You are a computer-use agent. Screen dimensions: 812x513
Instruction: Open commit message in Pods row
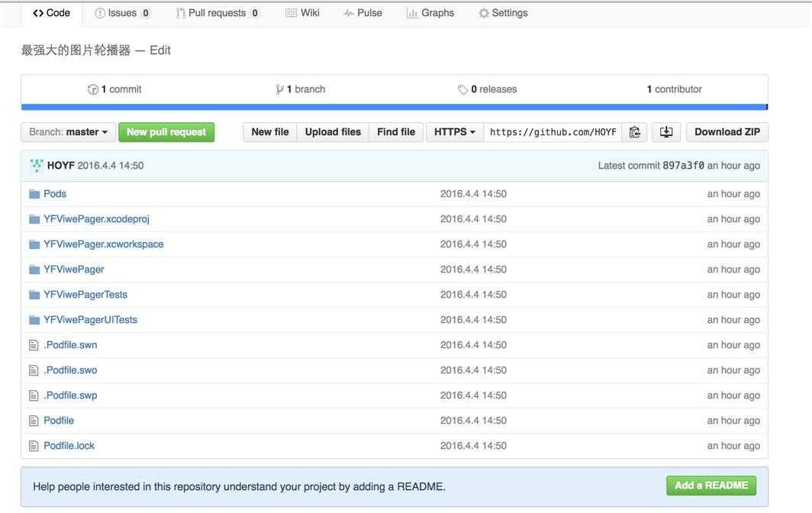[473, 194]
